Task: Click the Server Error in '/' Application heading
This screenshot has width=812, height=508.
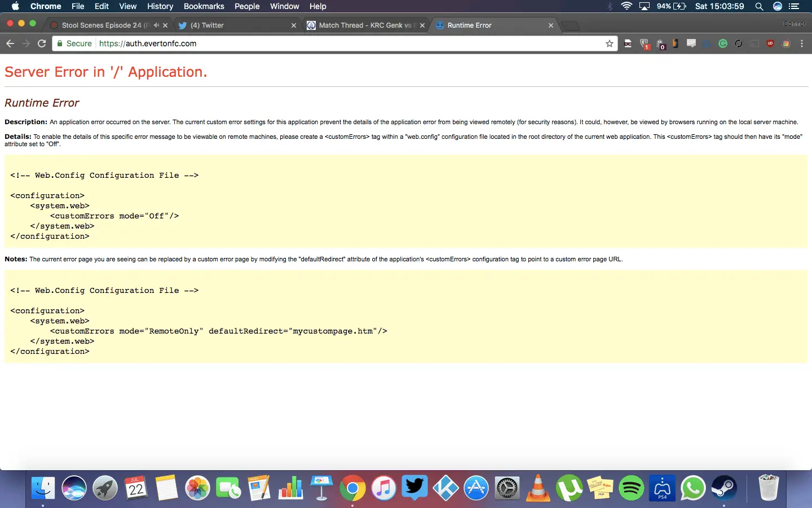Action: (x=106, y=72)
